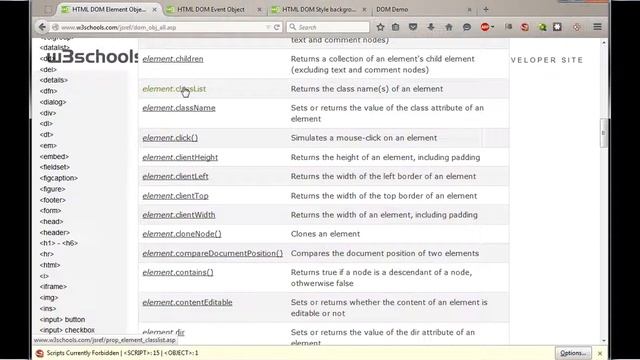
Task: Dismiss the Scripts Currently Forbidden bar
Action: click(x=600, y=353)
